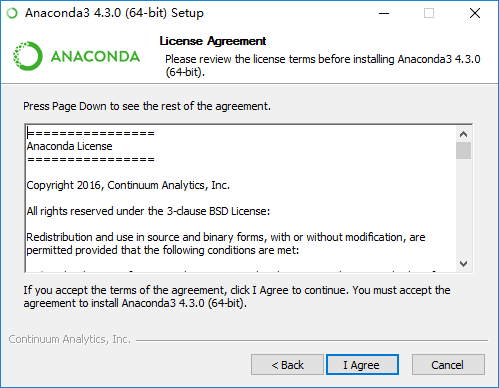Click the 'Anaconda License' heading in text box
This screenshot has height=388, width=499.
coord(69,146)
